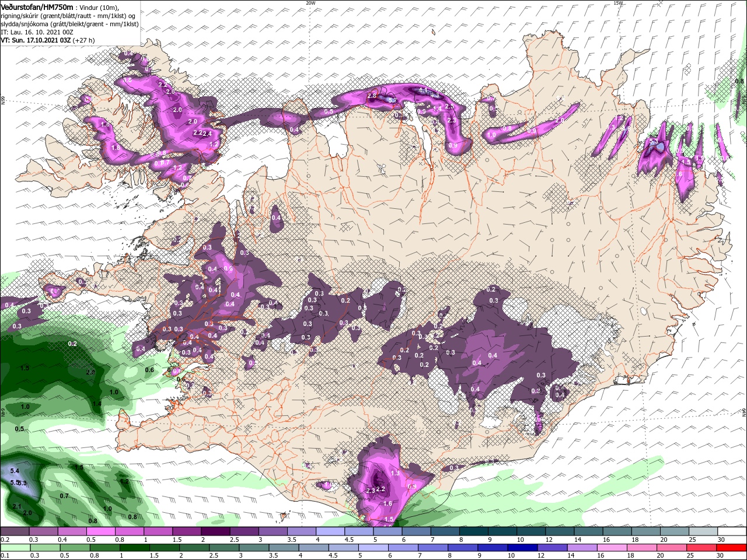Select the medium green 0.8 rain swatch
This screenshot has height=560, width=747.
[105, 547]
